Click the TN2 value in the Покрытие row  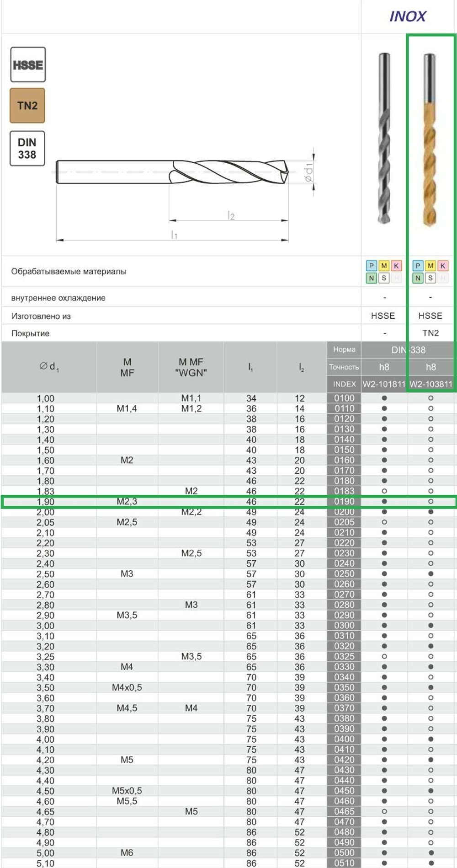point(430,333)
